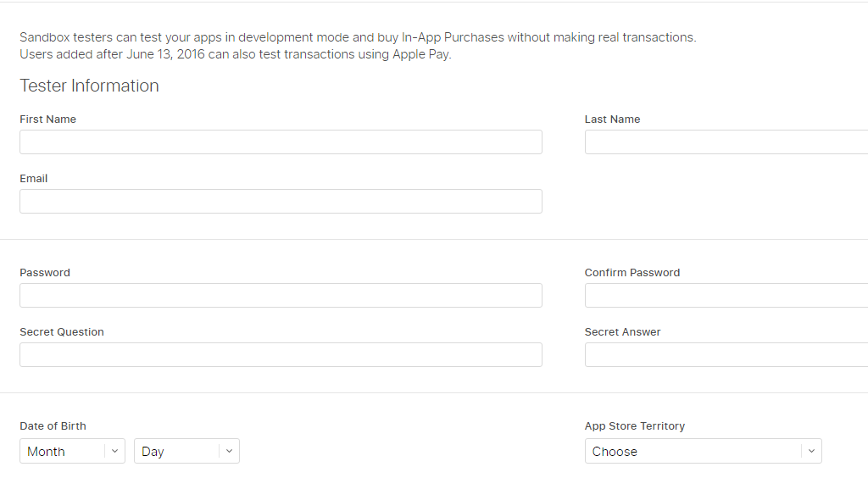Viewport: 868px width, 478px height.
Task: Expand the App Store Territory Choose dropdown
Action: pos(693,451)
